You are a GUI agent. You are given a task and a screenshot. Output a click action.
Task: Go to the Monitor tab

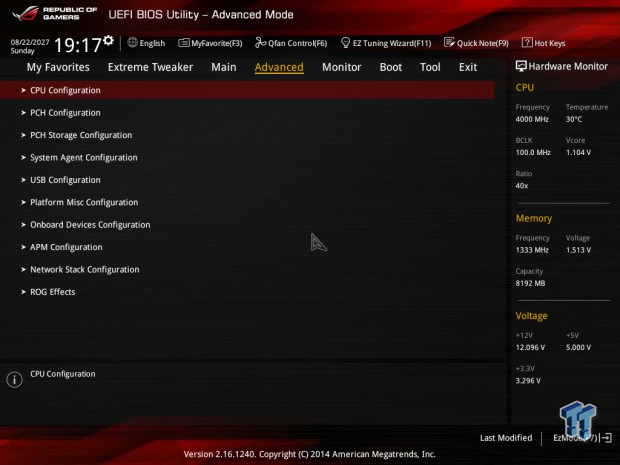(342, 67)
